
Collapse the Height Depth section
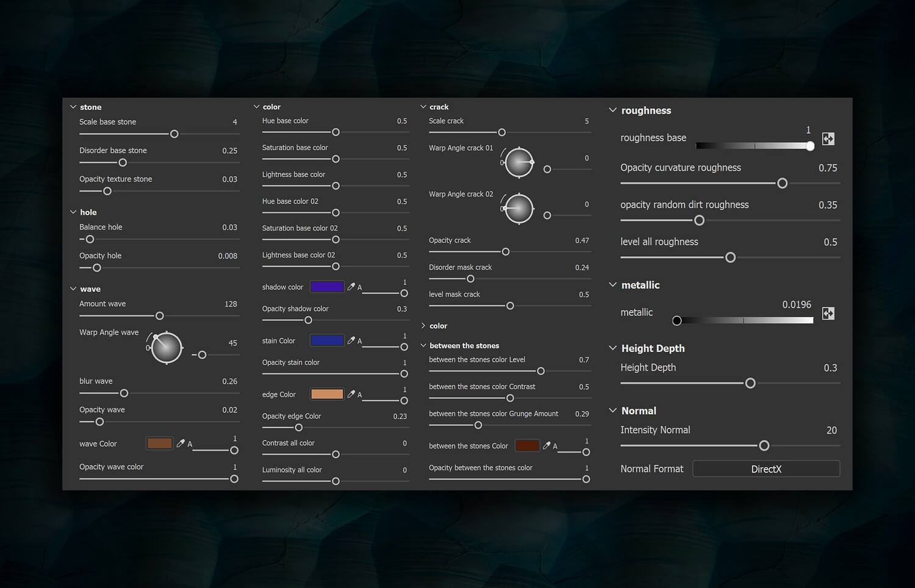[x=613, y=348]
